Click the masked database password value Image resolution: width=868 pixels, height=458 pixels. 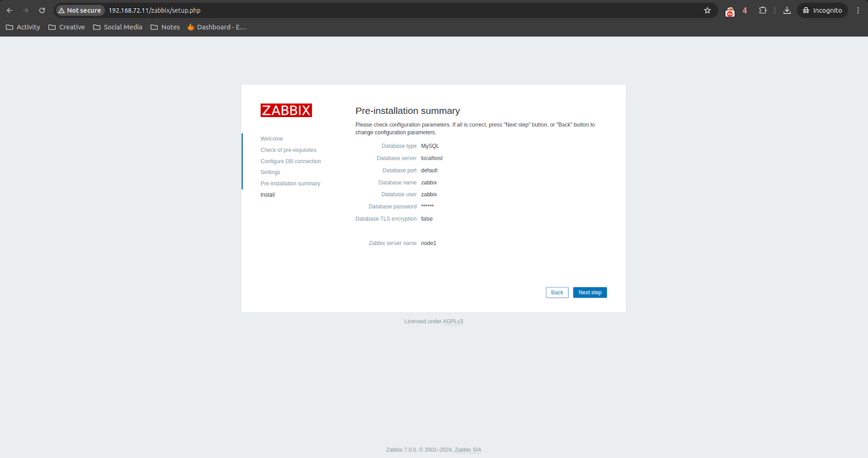(x=427, y=207)
